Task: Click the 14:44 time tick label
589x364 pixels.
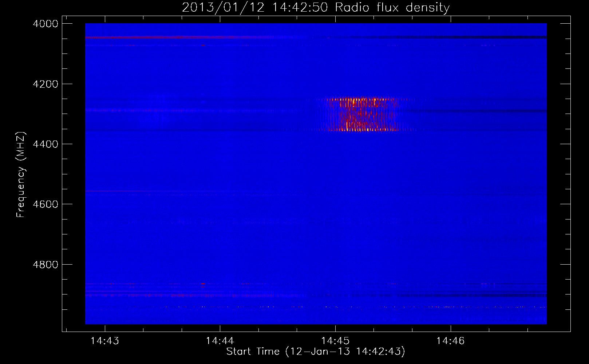Action: click(220, 341)
